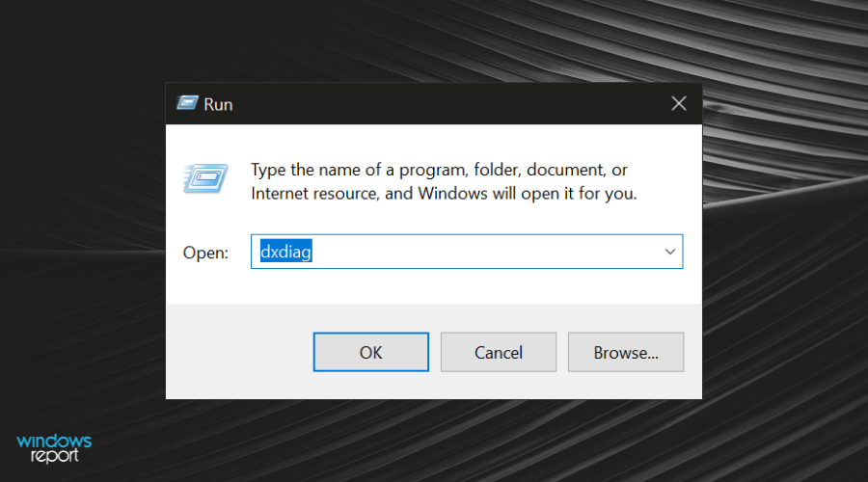Image resolution: width=868 pixels, height=482 pixels.
Task: Click the "Open:" label
Action: click(x=205, y=253)
